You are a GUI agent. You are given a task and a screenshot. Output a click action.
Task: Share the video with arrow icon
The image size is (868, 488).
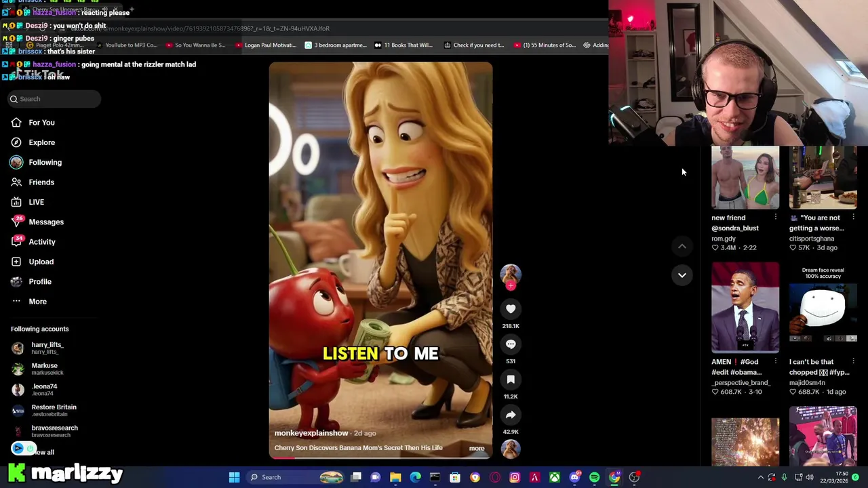pyautogui.click(x=511, y=415)
